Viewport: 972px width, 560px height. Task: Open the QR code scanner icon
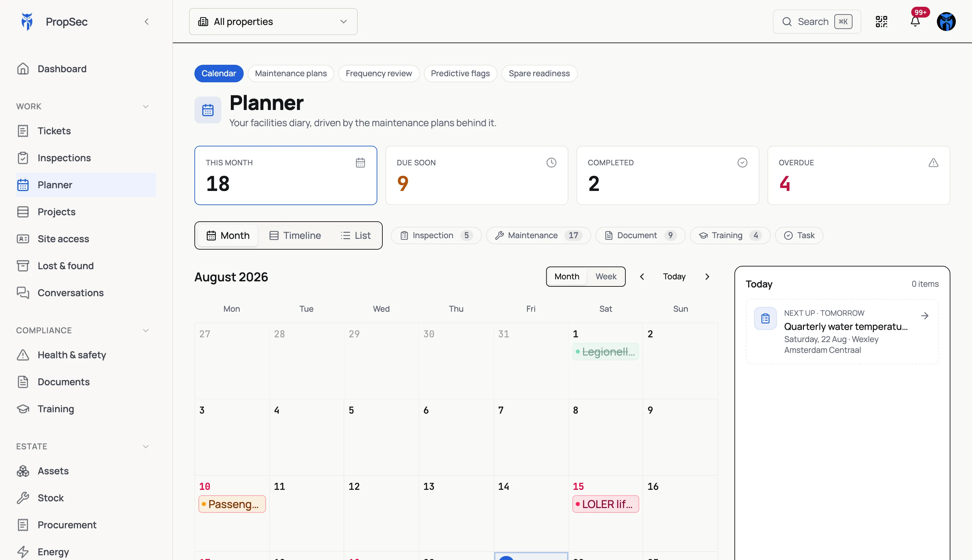881,22
